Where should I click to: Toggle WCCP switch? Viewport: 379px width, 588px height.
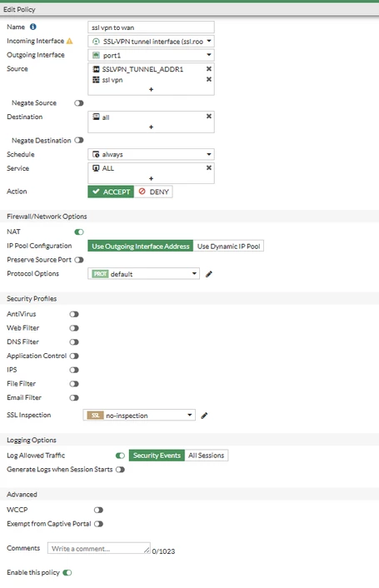click(x=98, y=510)
